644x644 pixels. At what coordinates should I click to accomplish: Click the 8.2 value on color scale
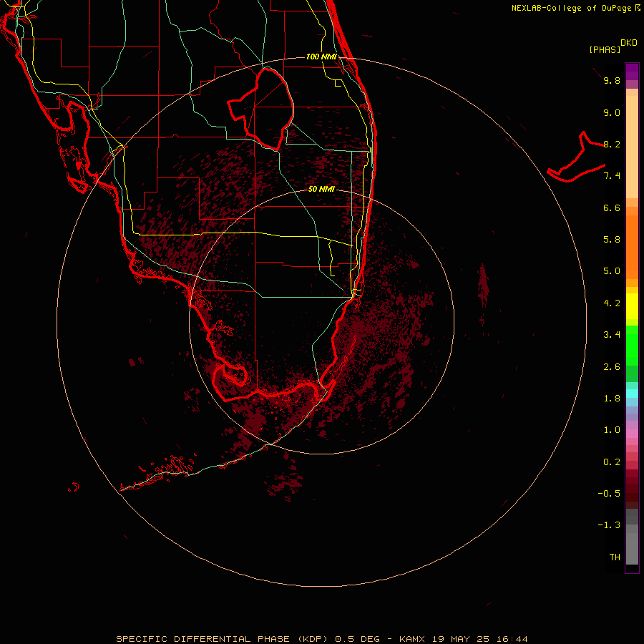click(x=612, y=144)
